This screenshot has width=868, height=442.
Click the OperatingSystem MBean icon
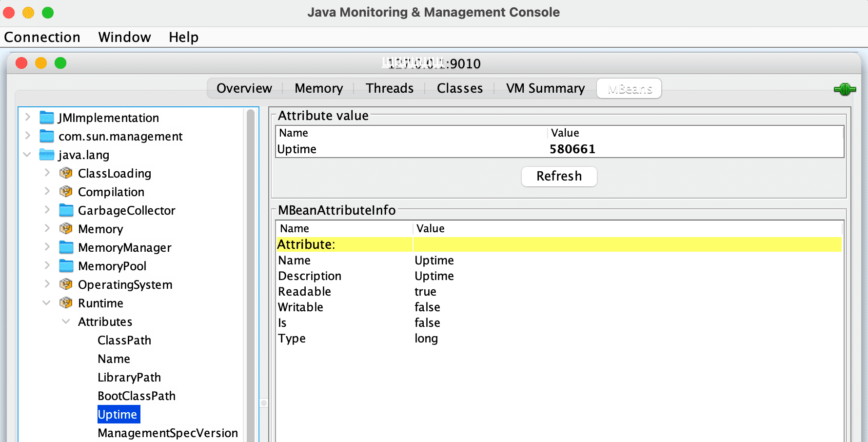click(x=66, y=284)
